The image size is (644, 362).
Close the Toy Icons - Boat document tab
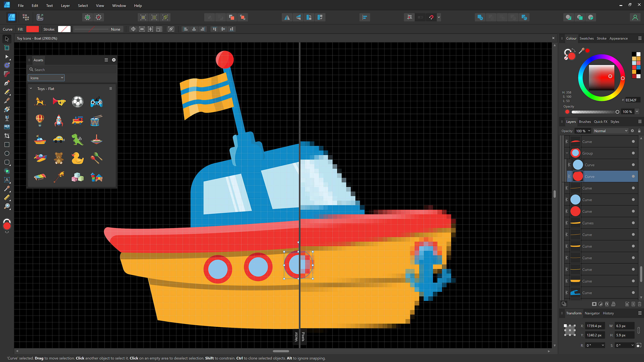point(553,38)
